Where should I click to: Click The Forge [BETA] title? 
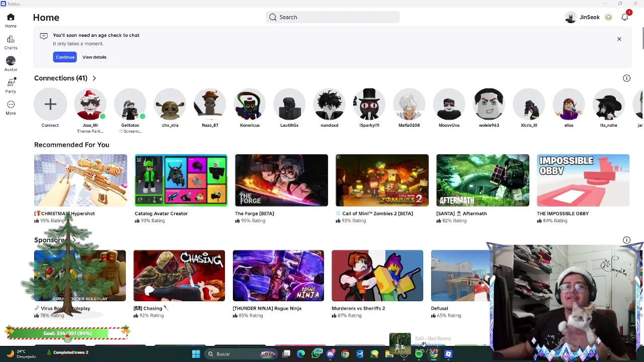pyautogui.click(x=255, y=214)
